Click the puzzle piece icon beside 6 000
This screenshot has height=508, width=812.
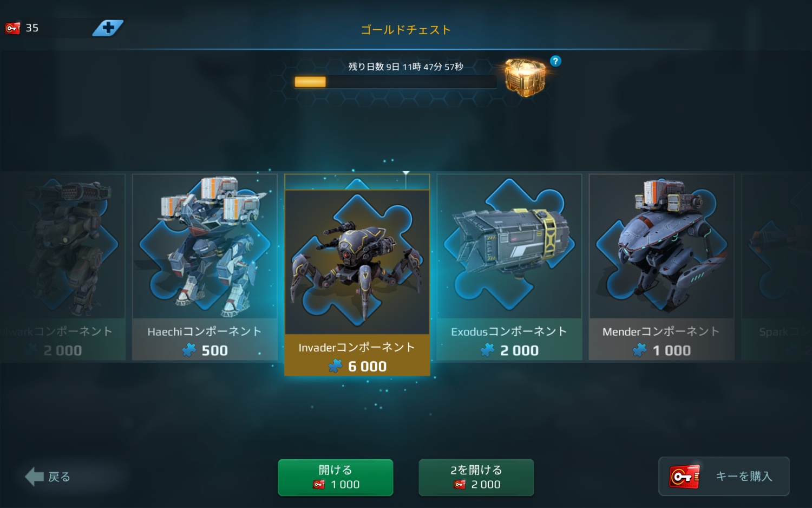point(335,367)
